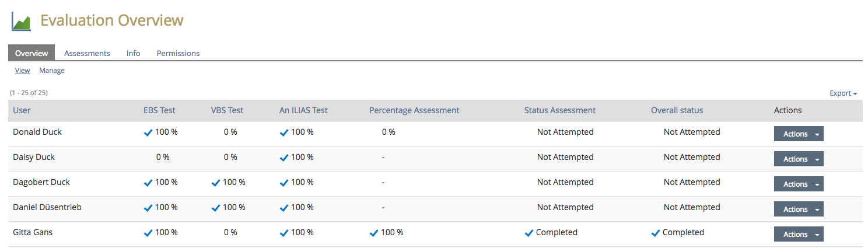The width and height of the screenshot is (868, 248).
Task: Open the Permissions tab
Action: point(178,53)
